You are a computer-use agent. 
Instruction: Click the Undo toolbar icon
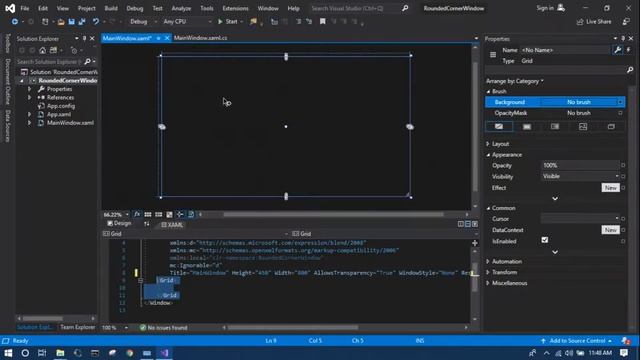coord(96,22)
